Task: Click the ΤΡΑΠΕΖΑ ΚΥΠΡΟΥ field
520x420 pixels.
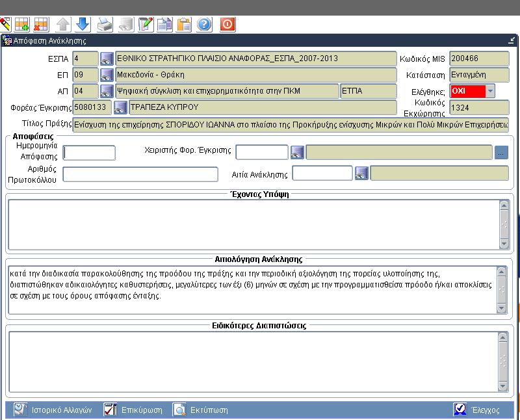Action: [263, 107]
